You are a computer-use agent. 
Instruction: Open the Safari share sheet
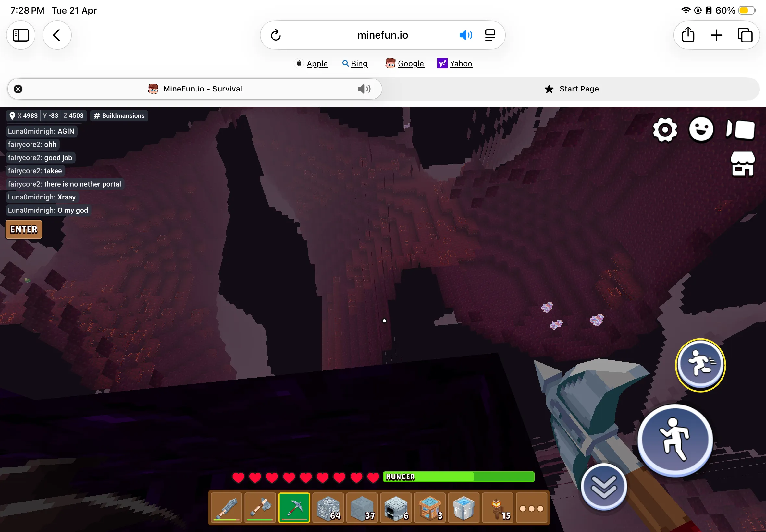coord(688,35)
